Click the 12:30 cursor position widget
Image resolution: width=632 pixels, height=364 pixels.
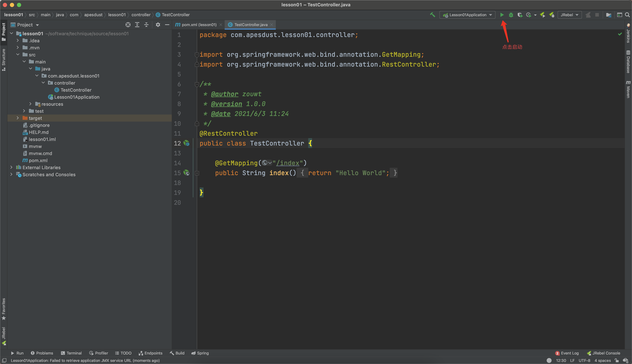click(561, 360)
